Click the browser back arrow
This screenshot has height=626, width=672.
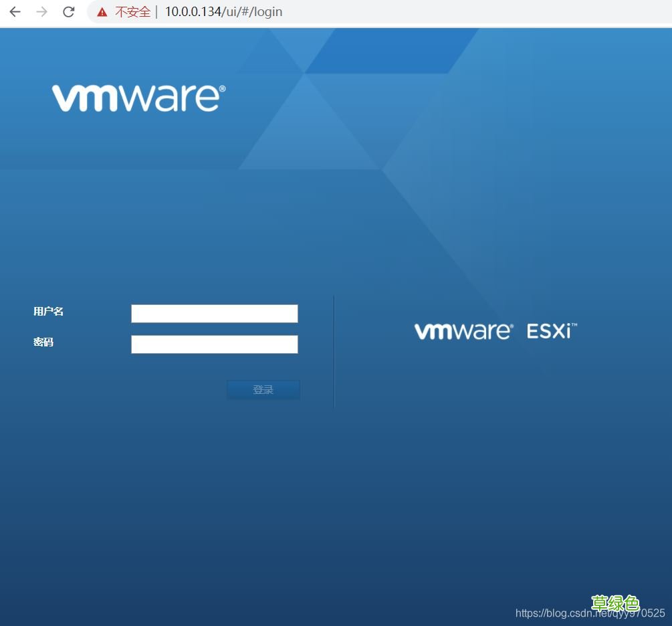tap(15, 11)
